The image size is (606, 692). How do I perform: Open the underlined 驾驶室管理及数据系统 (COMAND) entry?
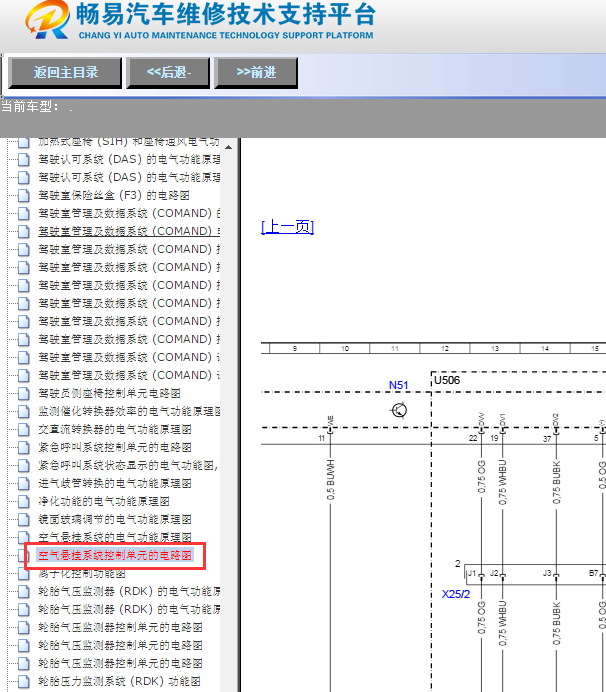point(129,231)
